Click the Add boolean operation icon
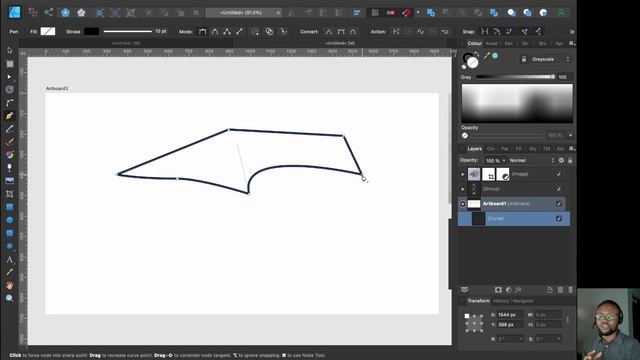Image resolution: width=640 pixels, height=360 pixels. point(431,13)
